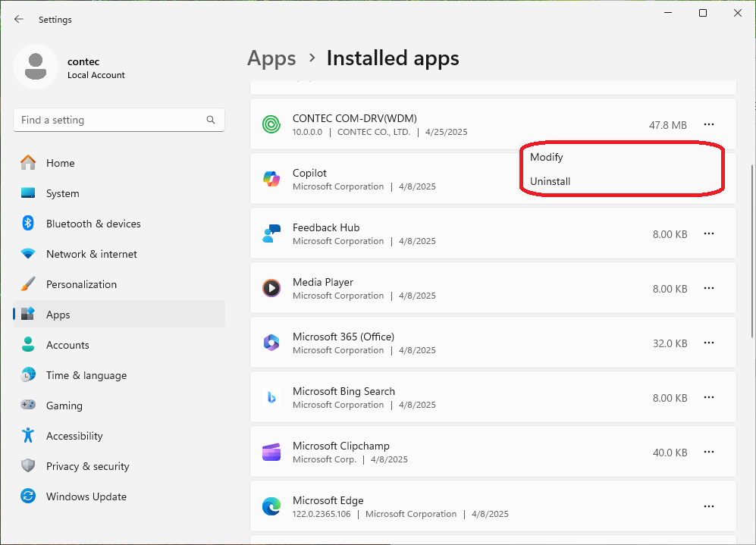The width and height of the screenshot is (756, 545).
Task: Open Personalization settings
Action: (x=119, y=284)
